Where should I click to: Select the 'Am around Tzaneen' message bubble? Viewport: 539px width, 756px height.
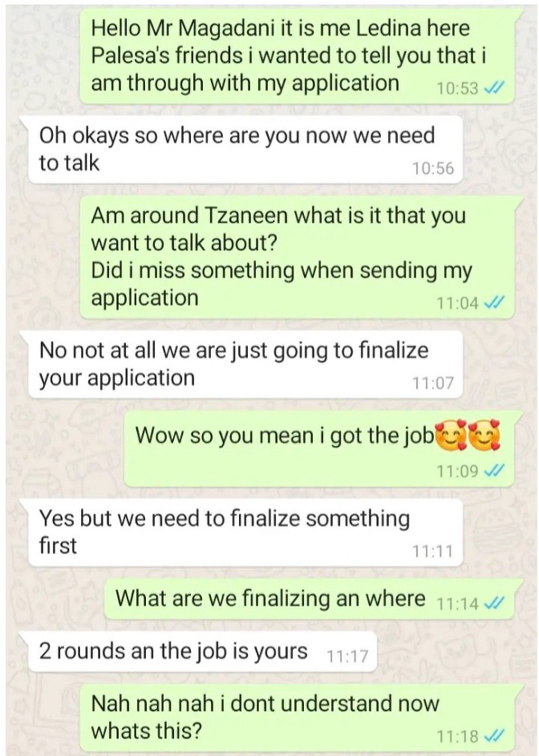coord(301,256)
